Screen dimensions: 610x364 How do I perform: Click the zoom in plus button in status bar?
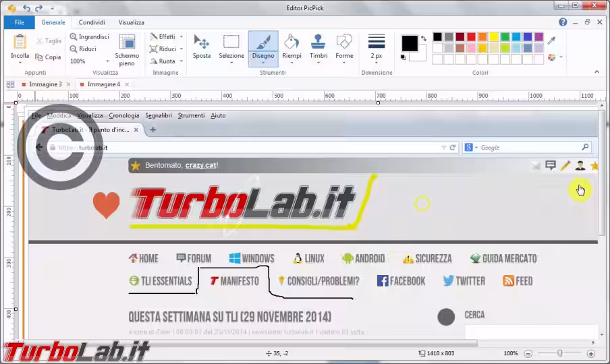[591, 353]
